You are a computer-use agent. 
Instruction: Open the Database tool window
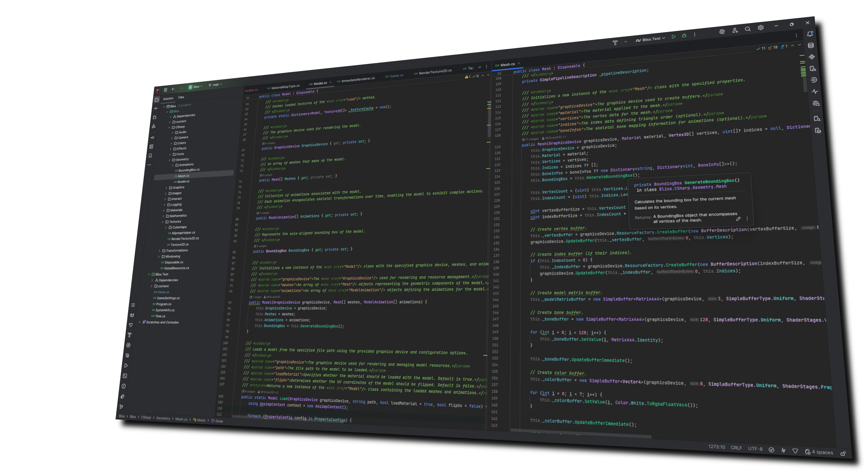click(811, 45)
